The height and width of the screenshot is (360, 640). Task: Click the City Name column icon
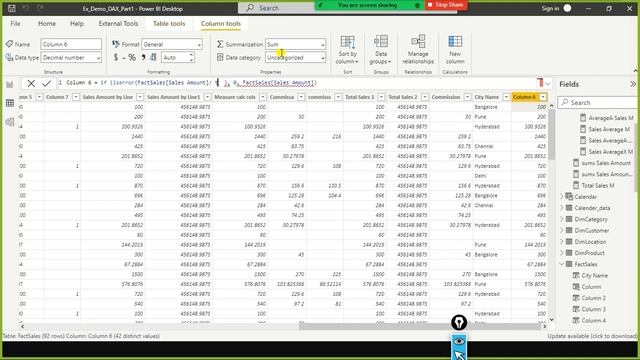point(576,276)
